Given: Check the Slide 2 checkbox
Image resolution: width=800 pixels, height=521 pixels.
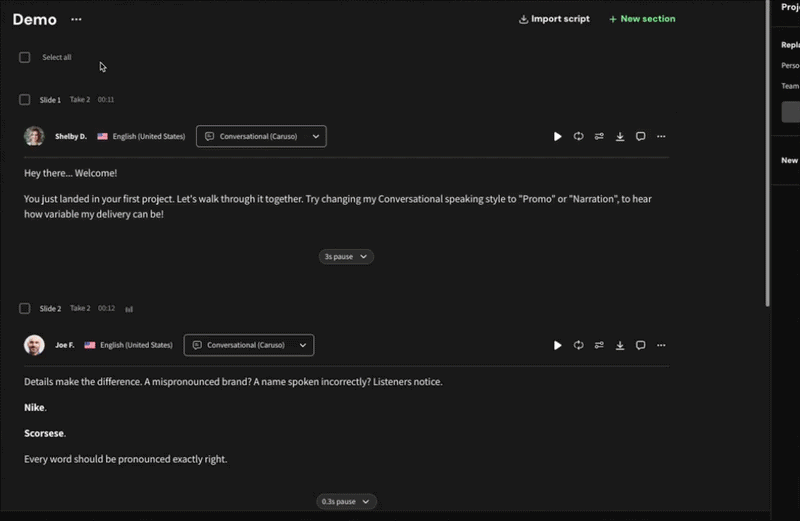Looking at the screenshot, I should click(x=25, y=309).
